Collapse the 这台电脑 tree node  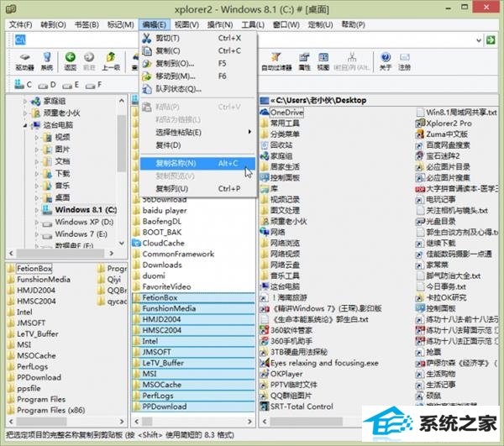coord(25,125)
